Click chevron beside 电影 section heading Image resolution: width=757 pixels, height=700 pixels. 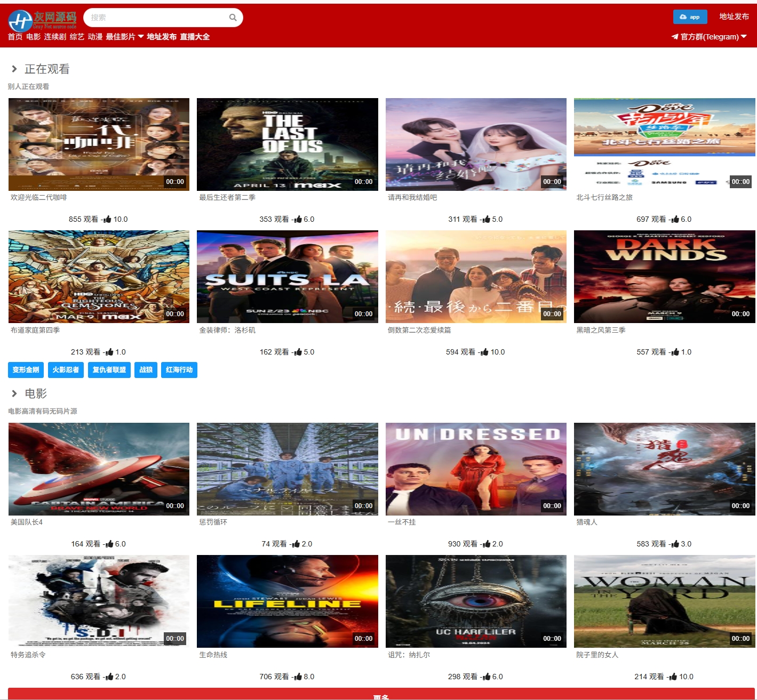click(14, 393)
